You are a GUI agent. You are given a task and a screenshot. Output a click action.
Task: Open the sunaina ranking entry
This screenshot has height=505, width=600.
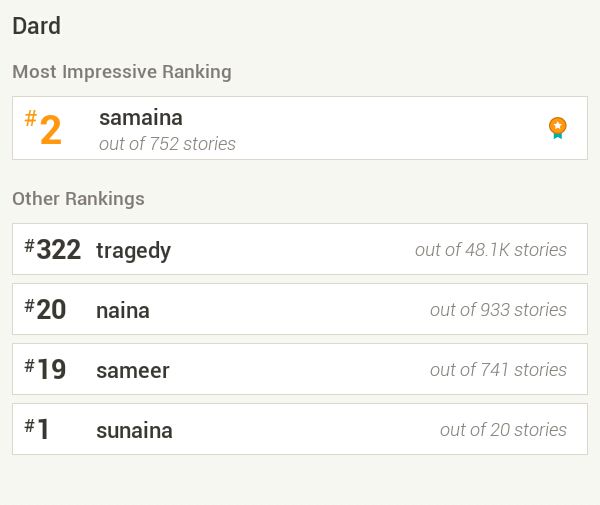click(x=300, y=429)
